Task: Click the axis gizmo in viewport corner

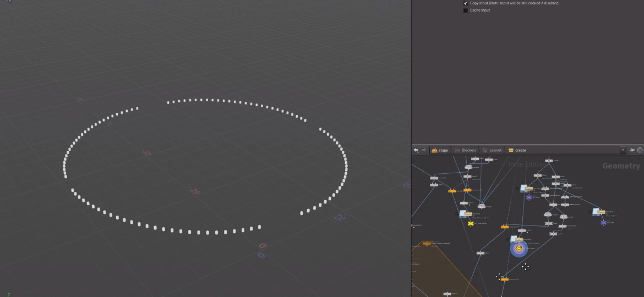Action: pyautogui.click(x=9, y=294)
